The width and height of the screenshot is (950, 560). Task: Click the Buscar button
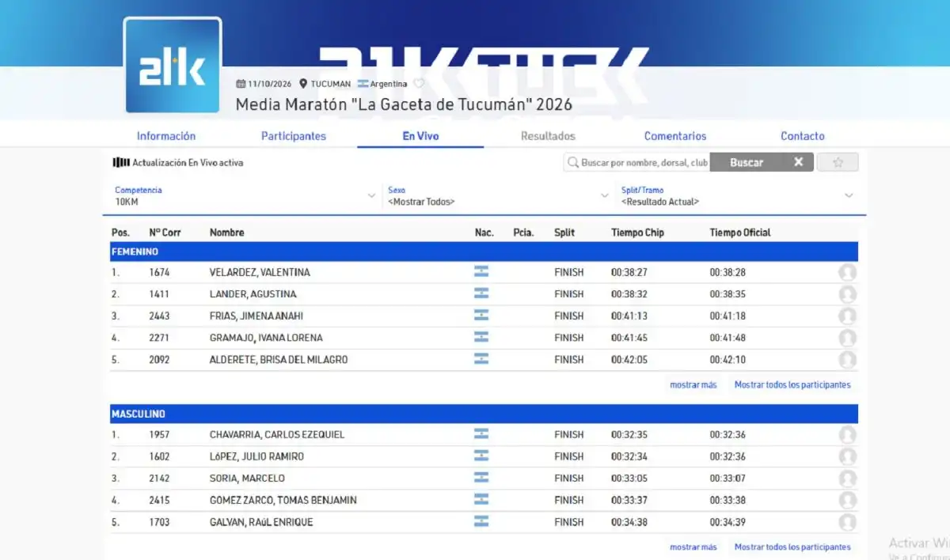pos(747,162)
